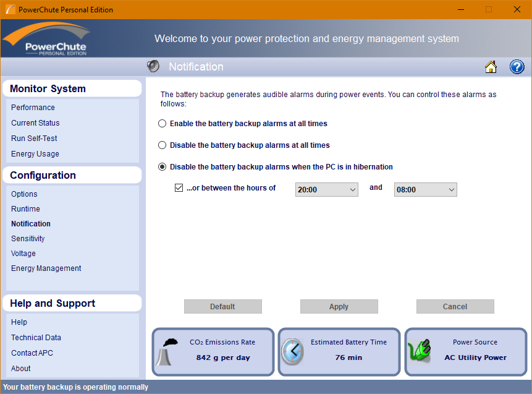Minimize the PowerChute window
This screenshot has width=532, height=394.
pyautogui.click(x=461, y=9)
